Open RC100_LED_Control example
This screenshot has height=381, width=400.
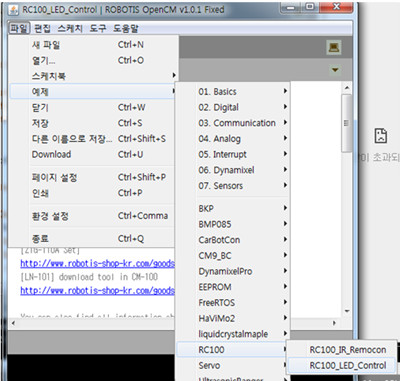[x=342, y=365]
